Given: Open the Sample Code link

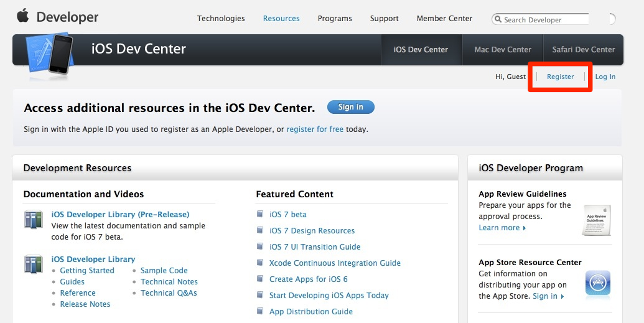Looking at the screenshot, I should pos(164,270).
